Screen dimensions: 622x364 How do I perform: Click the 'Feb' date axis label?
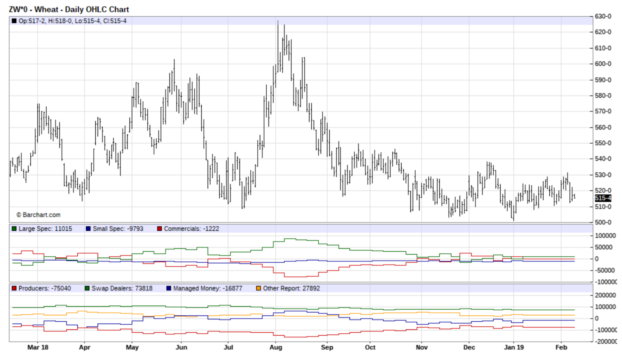(561, 347)
